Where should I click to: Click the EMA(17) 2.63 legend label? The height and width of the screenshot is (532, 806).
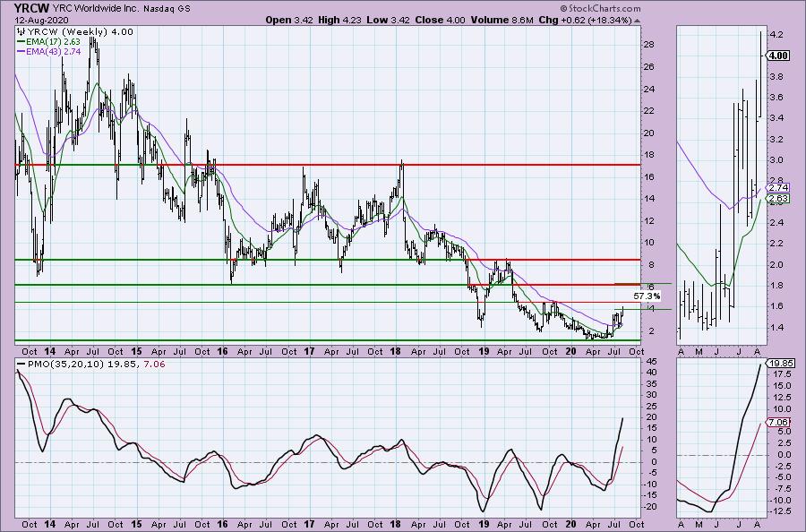pos(53,42)
